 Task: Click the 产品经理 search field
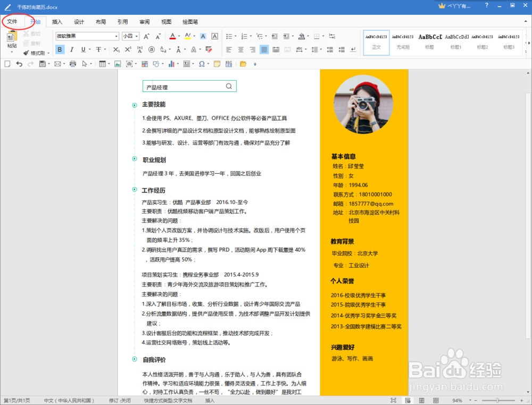pyautogui.click(x=189, y=86)
